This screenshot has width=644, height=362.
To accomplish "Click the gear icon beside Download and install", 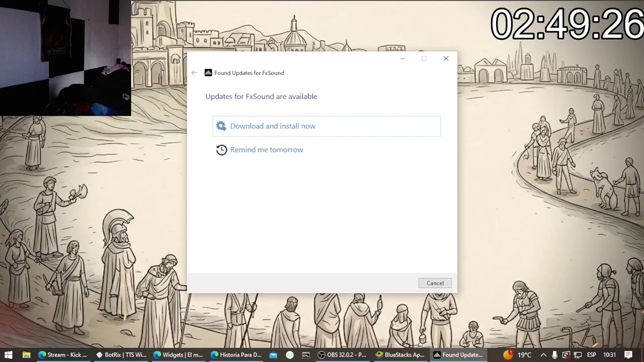I will 221,126.
